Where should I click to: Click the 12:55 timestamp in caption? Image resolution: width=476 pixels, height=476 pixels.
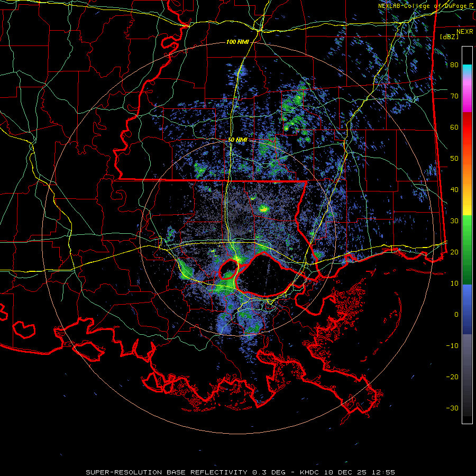pos(384,472)
